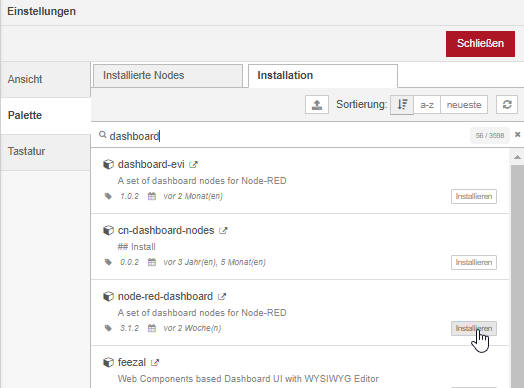Open cn-dashboard-nodes external link icon
The height and width of the screenshot is (388, 524).
tap(223, 231)
